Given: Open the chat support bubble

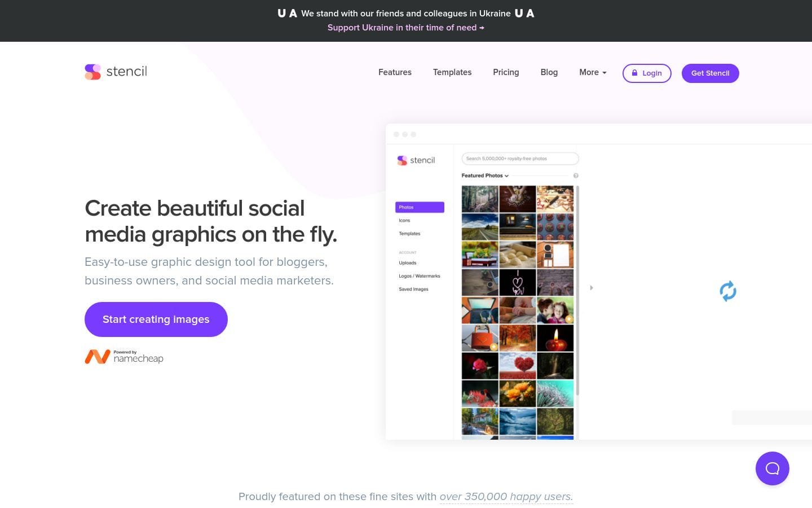Looking at the screenshot, I should click(x=772, y=468).
